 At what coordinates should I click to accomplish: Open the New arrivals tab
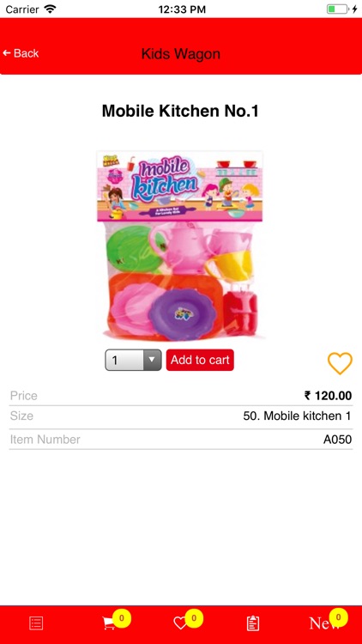(324, 623)
